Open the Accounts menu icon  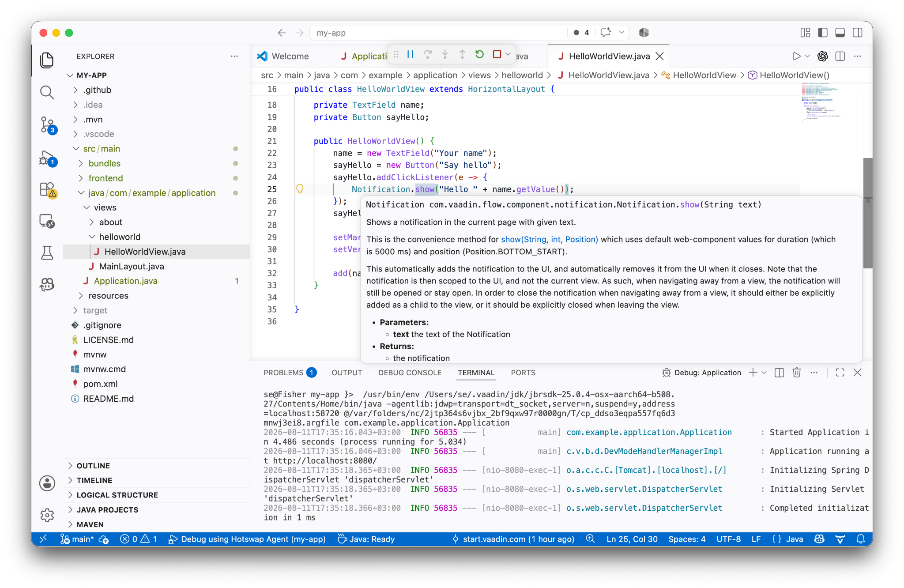pyautogui.click(x=47, y=483)
